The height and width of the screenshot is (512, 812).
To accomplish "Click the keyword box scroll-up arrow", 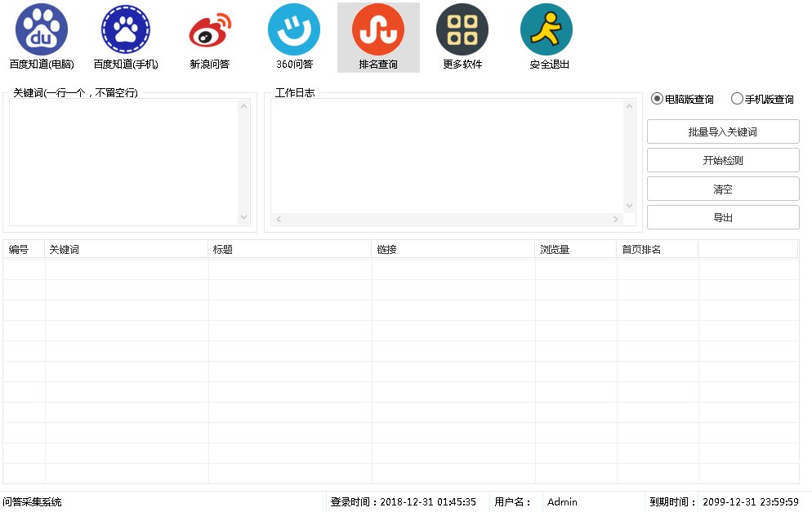I will click(x=244, y=106).
